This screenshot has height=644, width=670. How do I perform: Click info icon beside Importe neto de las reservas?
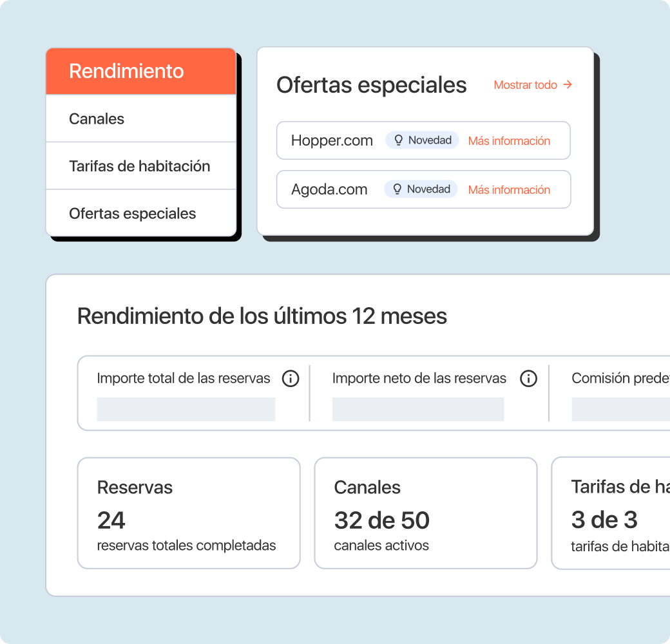[x=528, y=379]
